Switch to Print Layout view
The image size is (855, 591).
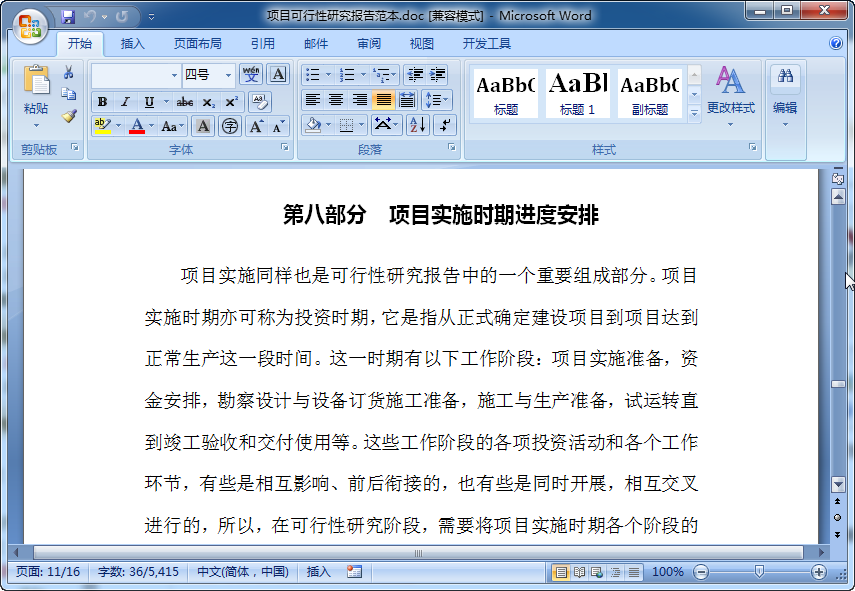point(561,572)
